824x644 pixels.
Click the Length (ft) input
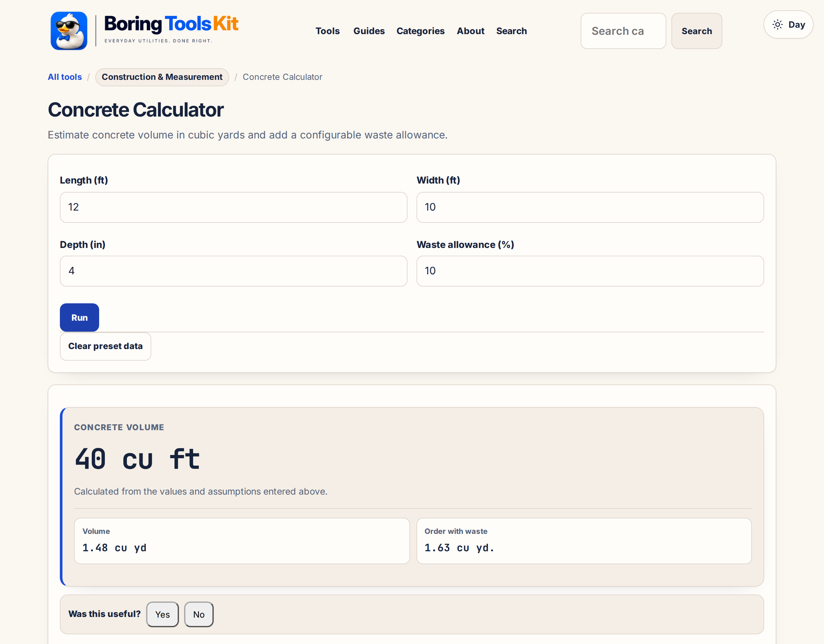[x=233, y=207]
